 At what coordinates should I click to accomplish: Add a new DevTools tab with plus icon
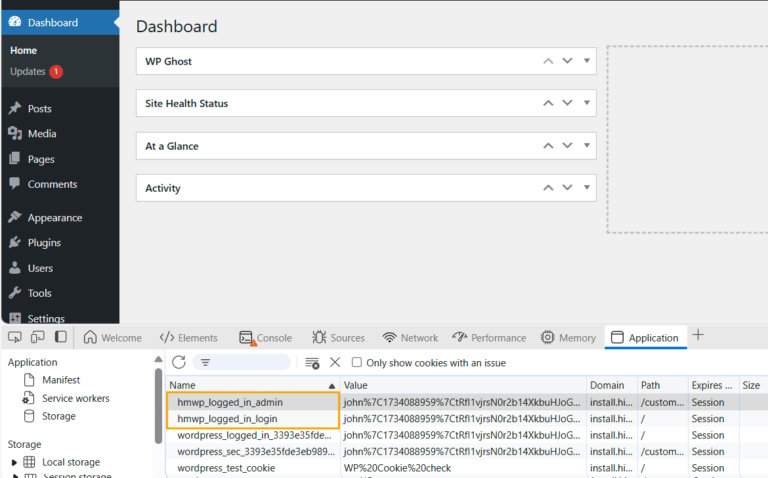(x=699, y=336)
